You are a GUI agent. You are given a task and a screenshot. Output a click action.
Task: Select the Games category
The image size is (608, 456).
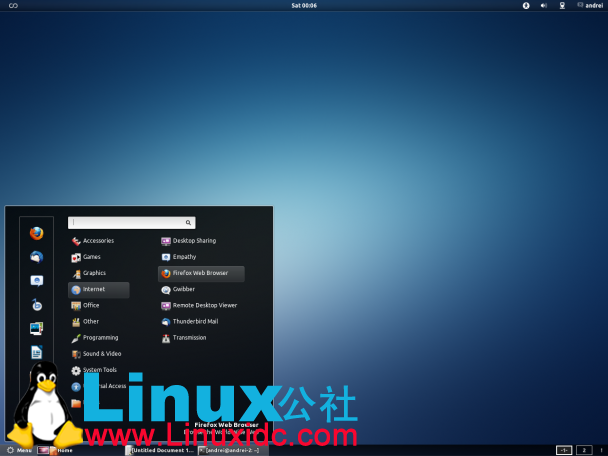[98, 257]
